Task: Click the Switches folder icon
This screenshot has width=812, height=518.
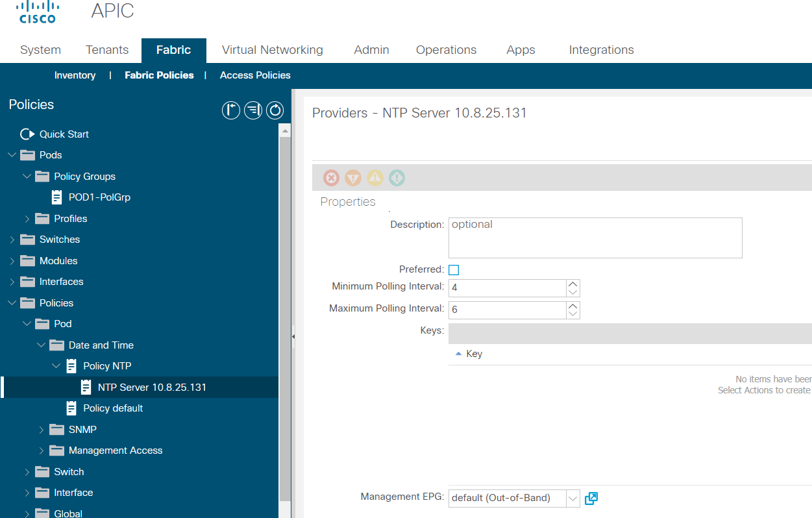Action: click(x=28, y=240)
